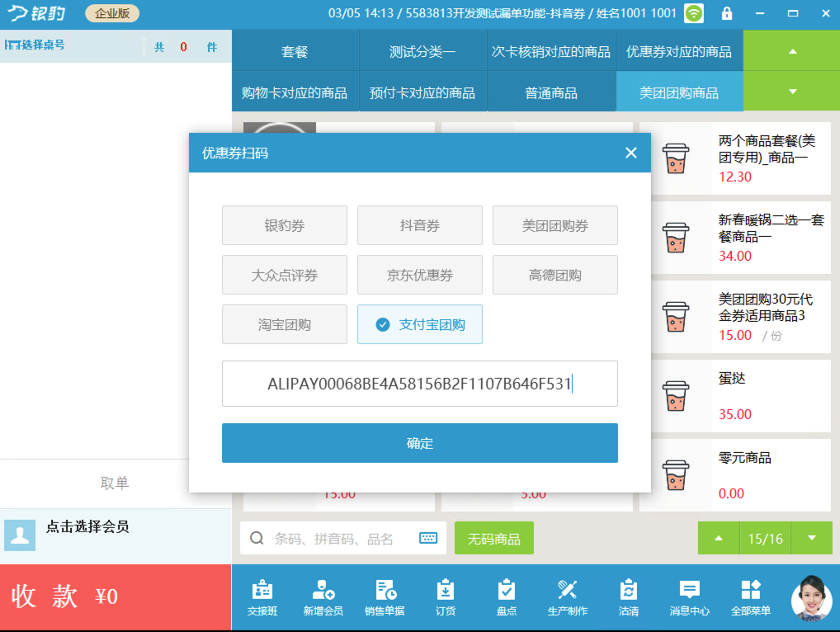Open the 美团团购商品 category tab
The width and height of the screenshot is (840, 632).
pyautogui.click(x=679, y=91)
